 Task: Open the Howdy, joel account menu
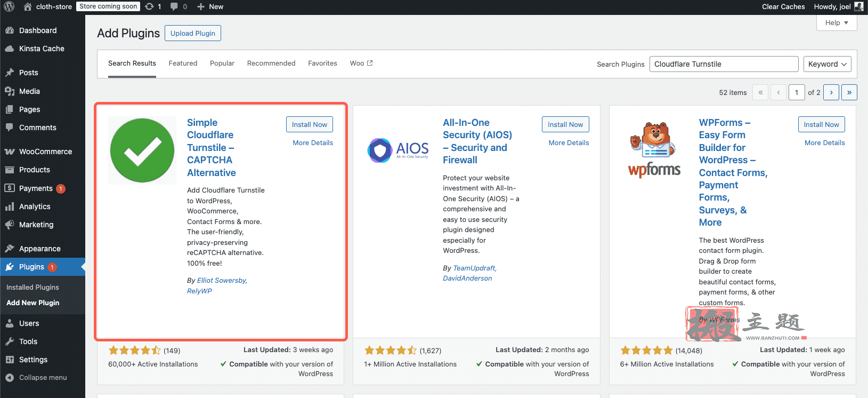point(838,6)
